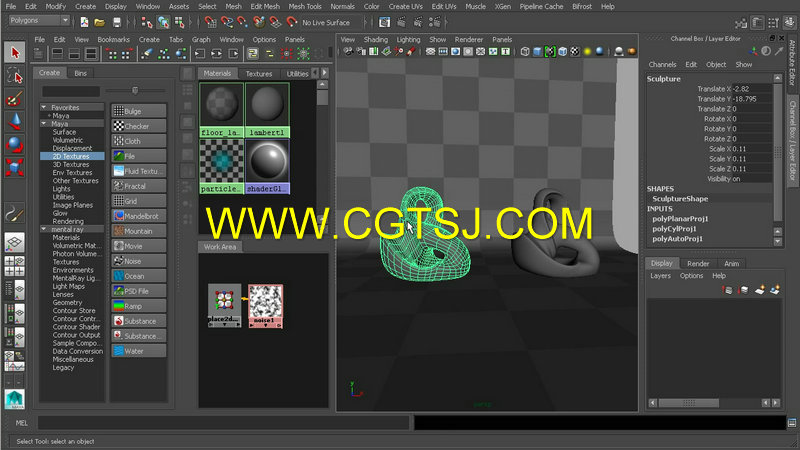Click the Snap to Grids magnet icon

click(x=210, y=22)
